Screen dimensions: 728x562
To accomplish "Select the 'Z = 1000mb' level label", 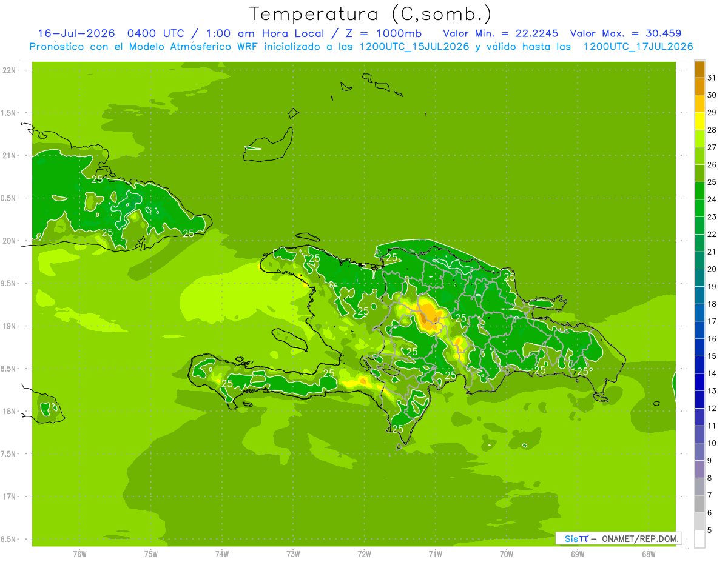I will coord(385,33).
